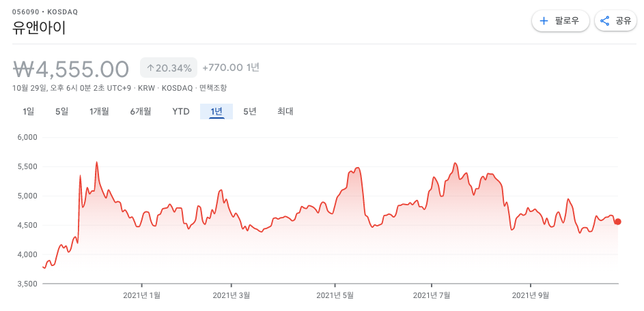Click the 팔로우 follow button label
Screen dimensions: 644x311
point(567,21)
